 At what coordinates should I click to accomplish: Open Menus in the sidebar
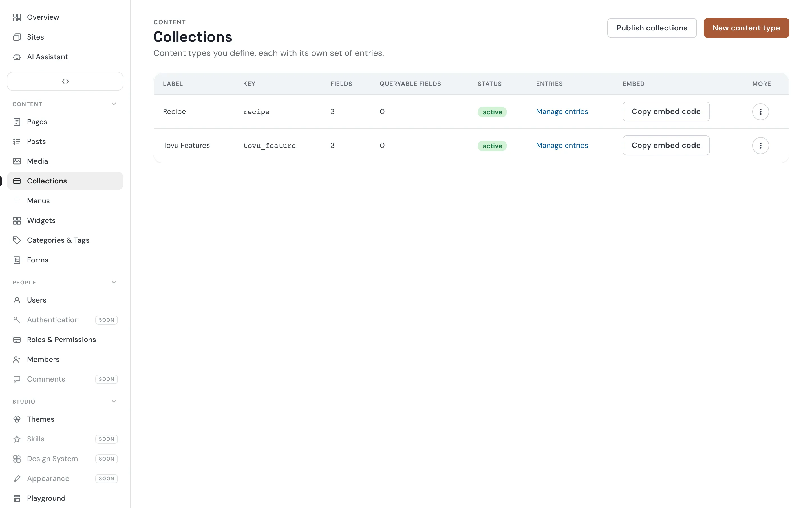tap(65, 201)
